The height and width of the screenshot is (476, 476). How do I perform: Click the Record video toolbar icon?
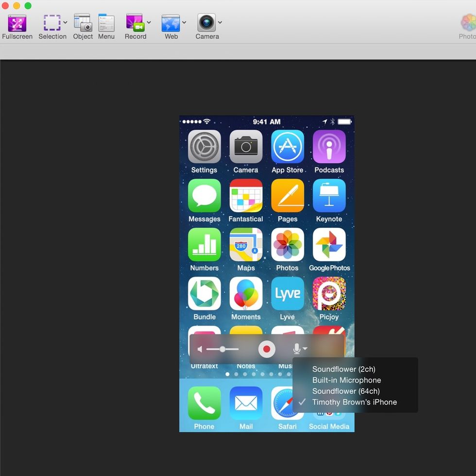coord(135,23)
